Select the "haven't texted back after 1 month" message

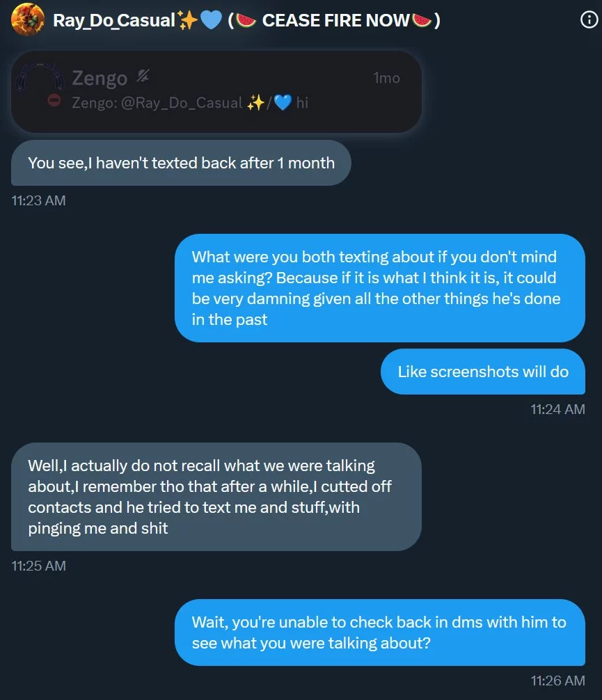click(x=181, y=163)
